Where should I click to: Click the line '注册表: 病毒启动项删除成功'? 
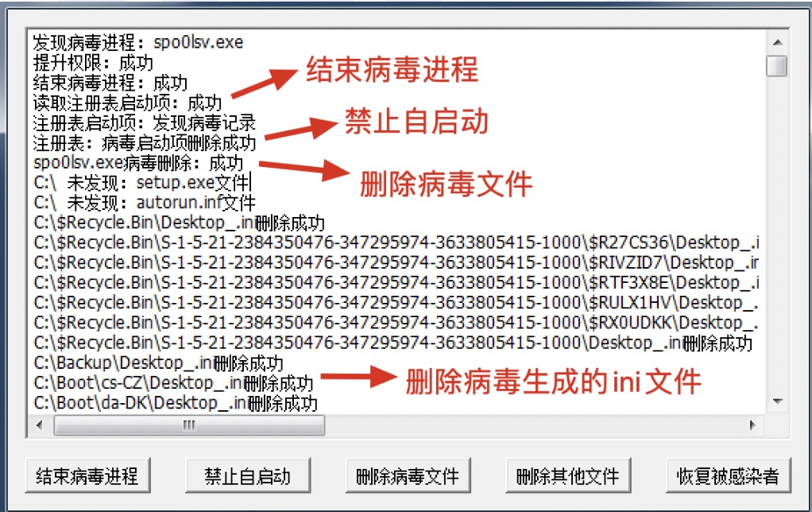[145, 142]
